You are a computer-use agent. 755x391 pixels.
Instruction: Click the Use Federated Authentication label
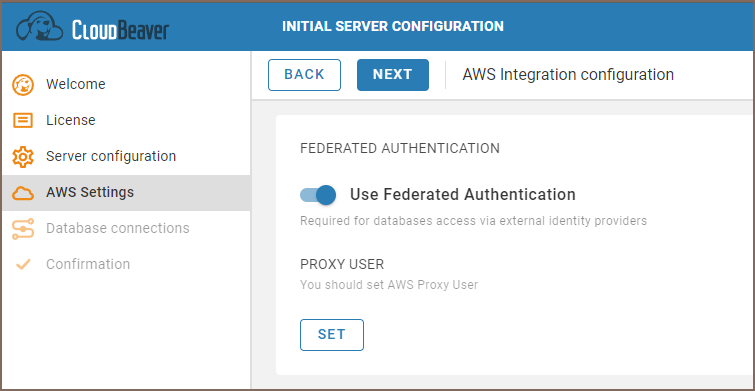[x=463, y=195]
